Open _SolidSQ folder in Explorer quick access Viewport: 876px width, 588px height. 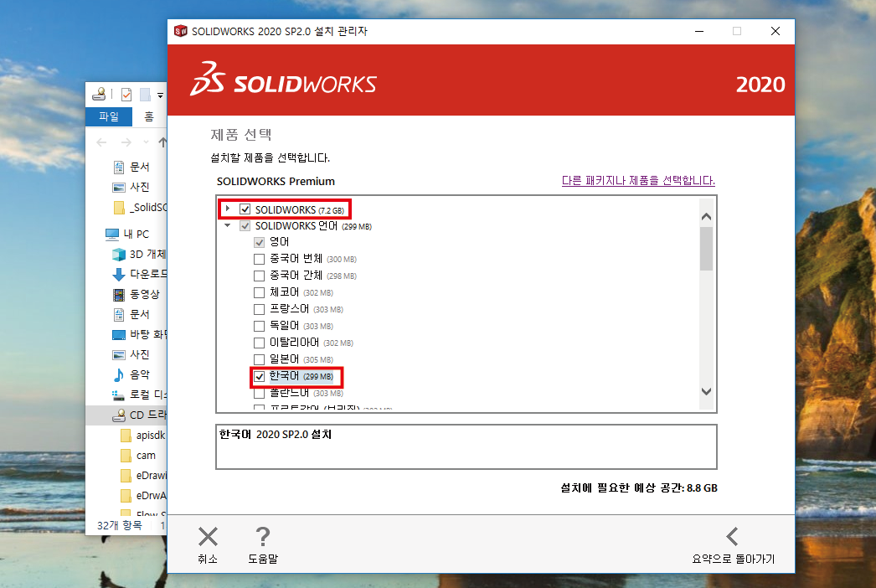[x=140, y=208]
